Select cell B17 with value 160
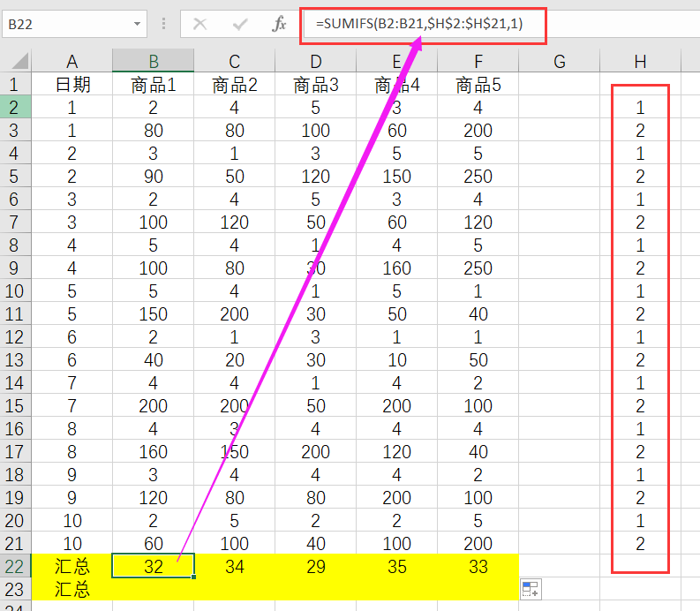Screen dimensions: 700x611 pos(153,451)
